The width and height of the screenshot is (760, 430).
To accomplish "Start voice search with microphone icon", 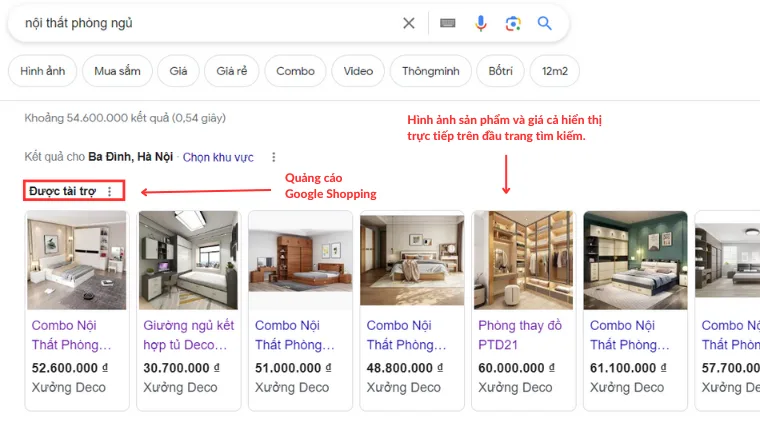I will coord(480,23).
